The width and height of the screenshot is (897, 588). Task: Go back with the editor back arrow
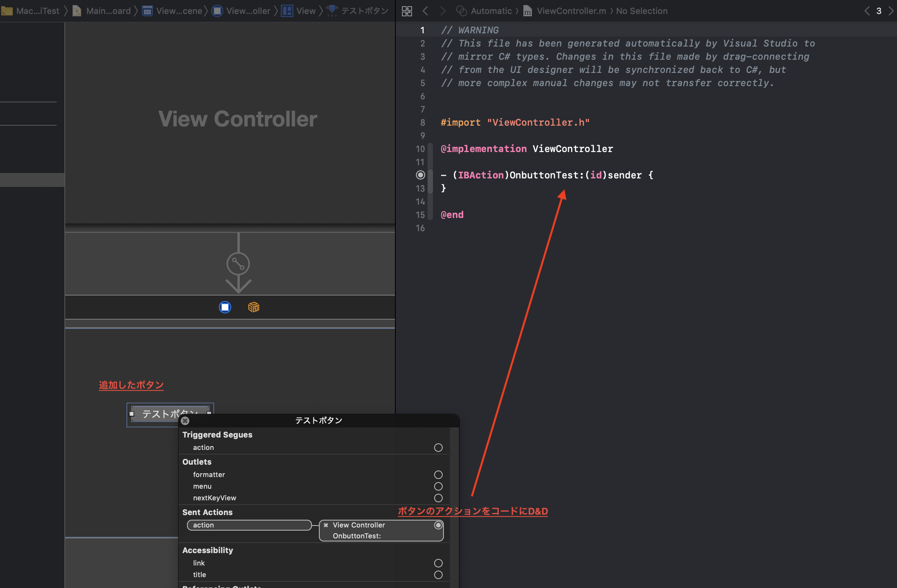tap(425, 11)
